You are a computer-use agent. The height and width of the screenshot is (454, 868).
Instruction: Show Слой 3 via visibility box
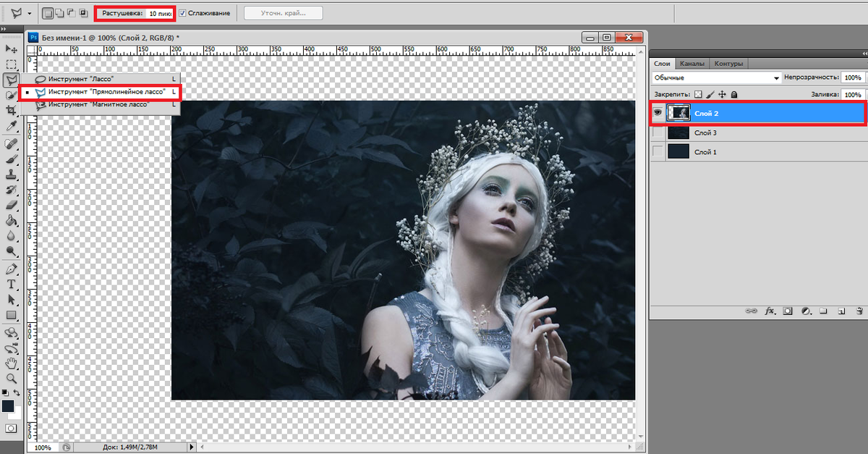click(x=658, y=133)
